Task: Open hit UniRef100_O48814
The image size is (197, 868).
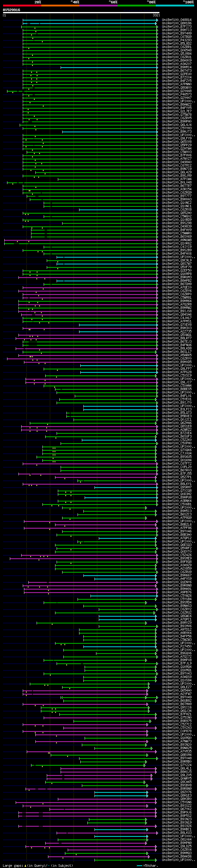Action: pos(176,20)
